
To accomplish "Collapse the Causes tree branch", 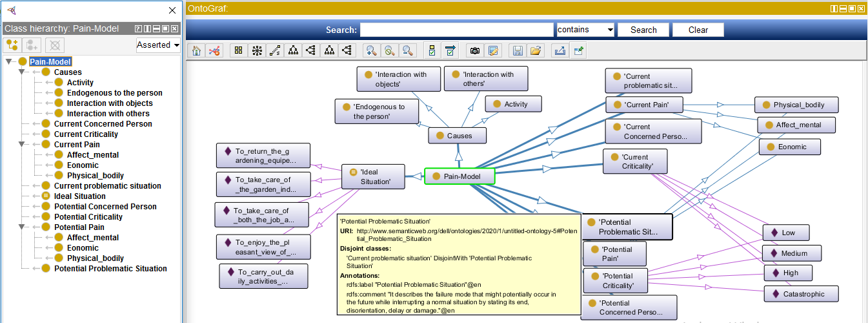I will (21, 72).
